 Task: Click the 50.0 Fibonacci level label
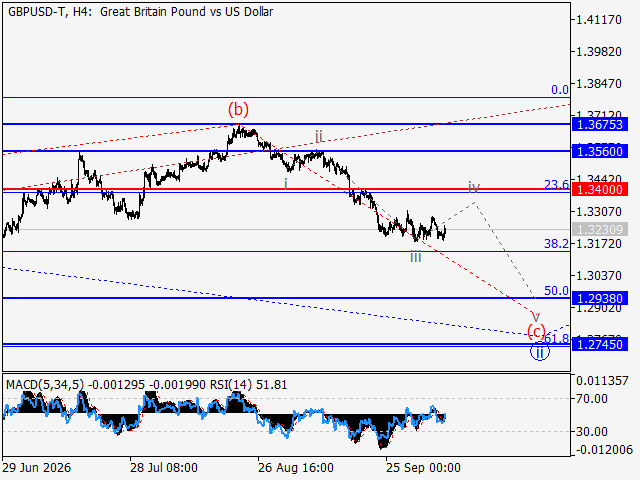(556, 291)
